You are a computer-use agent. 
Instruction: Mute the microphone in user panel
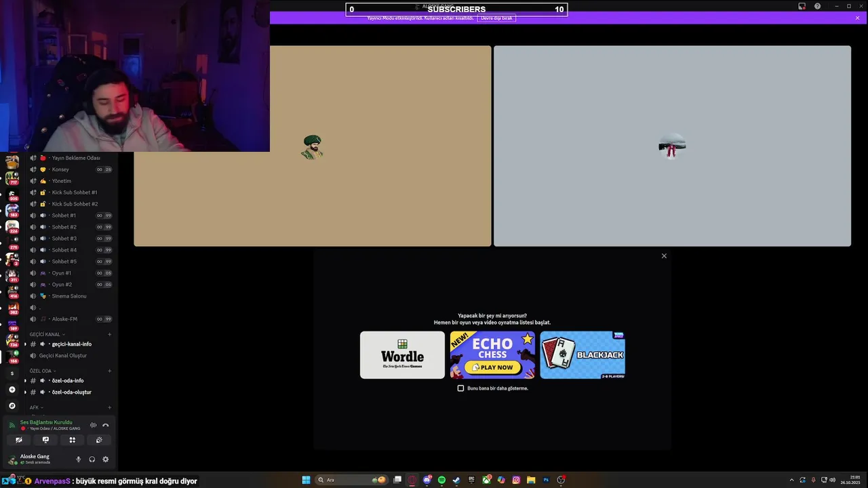[x=78, y=460]
